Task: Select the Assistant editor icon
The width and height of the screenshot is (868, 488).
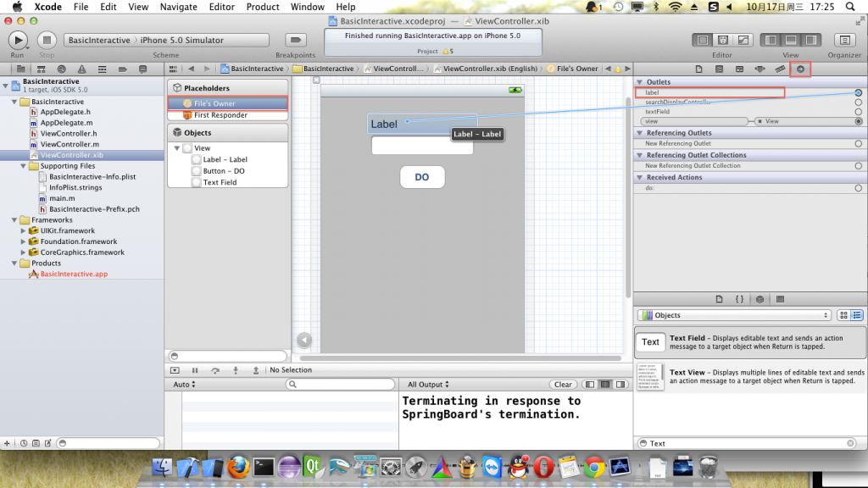Action: [723, 40]
